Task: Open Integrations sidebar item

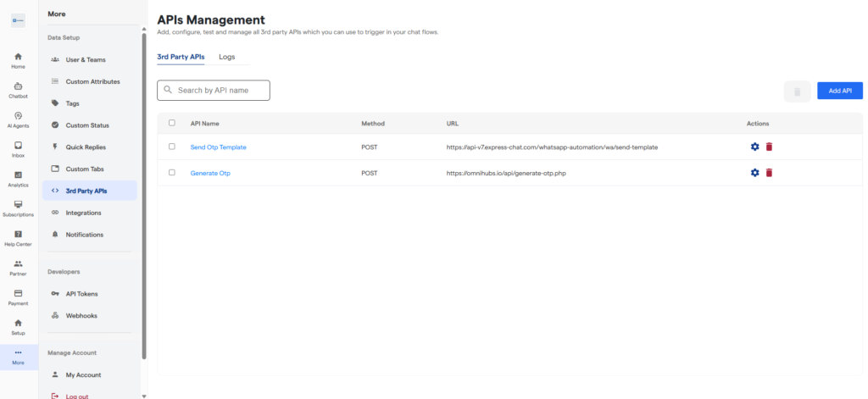Action: pyautogui.click(x=90, y=213)
